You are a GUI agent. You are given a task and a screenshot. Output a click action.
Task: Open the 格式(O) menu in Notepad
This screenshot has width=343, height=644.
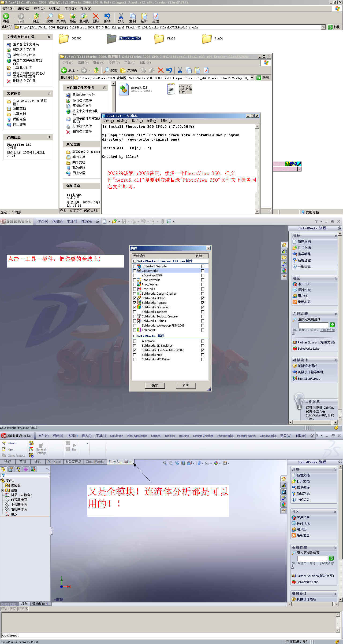137,121
